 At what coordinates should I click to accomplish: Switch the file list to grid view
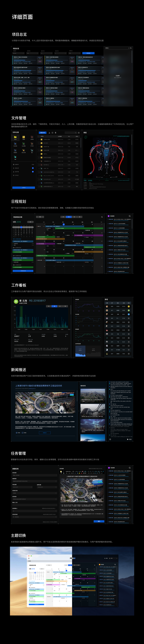[x=79, y=133]
